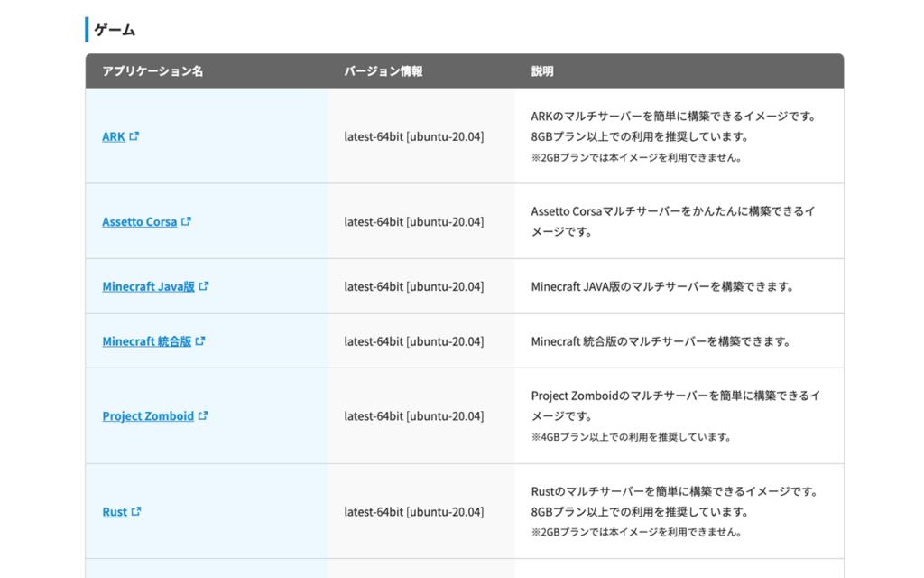This screenshot has height=578, width=924.
Task: Click Minecraft 統合版のマルチサーバー description
Action: click(661, 341)
